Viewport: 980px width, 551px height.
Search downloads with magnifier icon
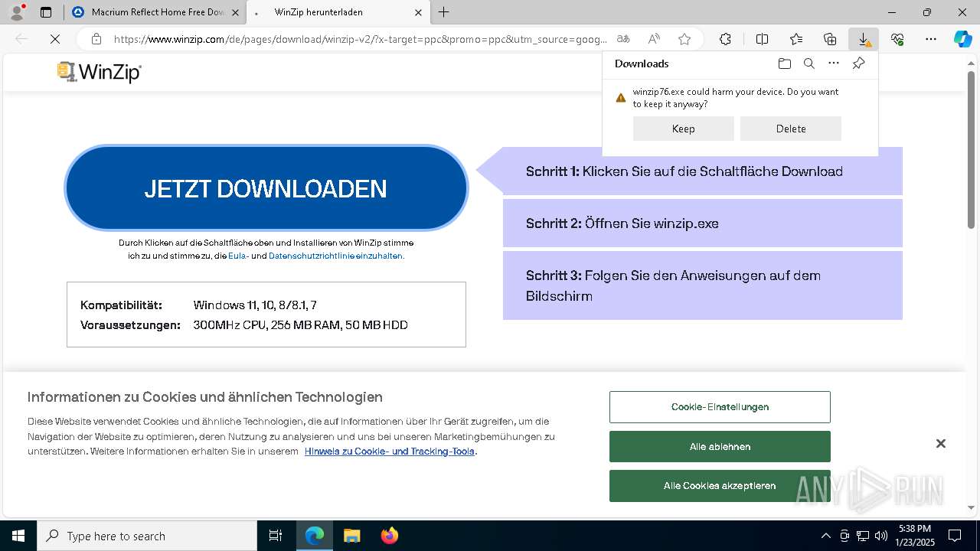[808, 64]
